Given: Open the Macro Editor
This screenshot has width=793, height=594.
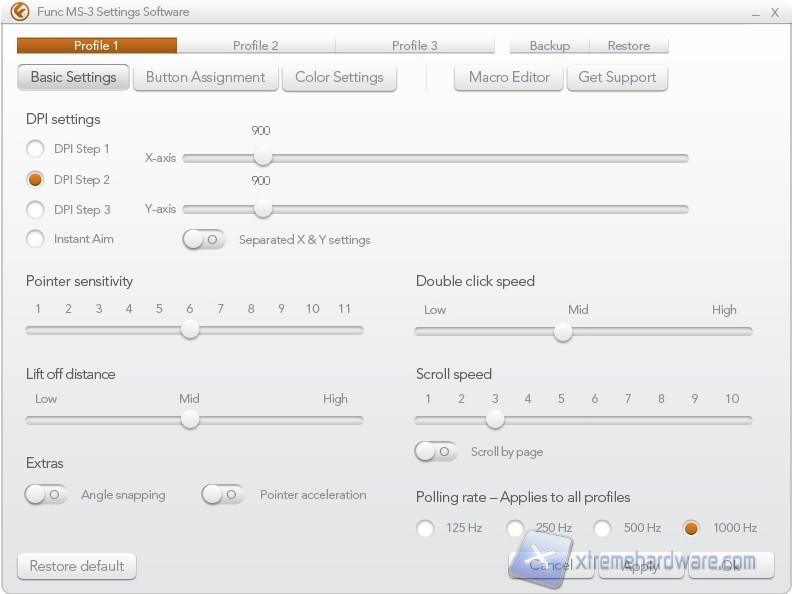Looking at the screenshot, I should [x=509, y=77].
